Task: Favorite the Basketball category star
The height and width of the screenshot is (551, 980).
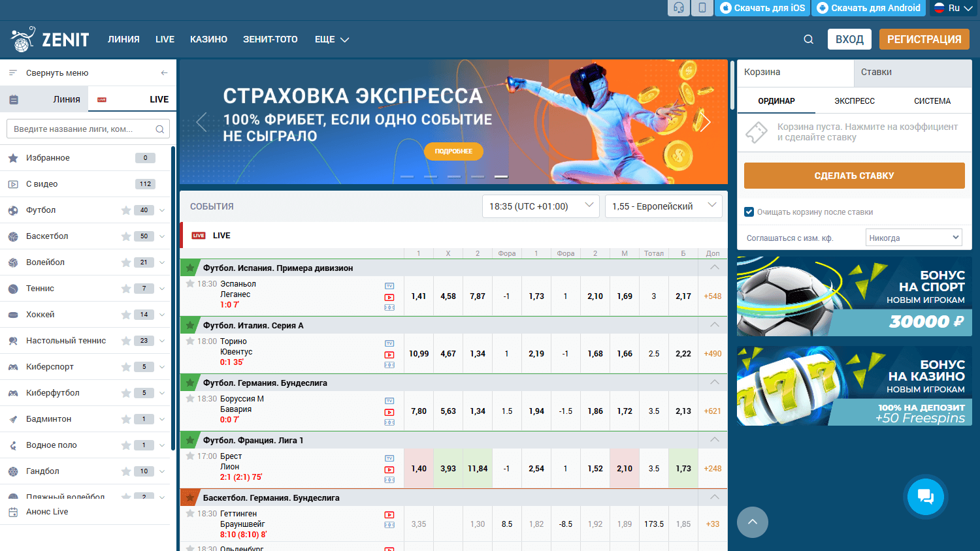Action: point(126,236)
